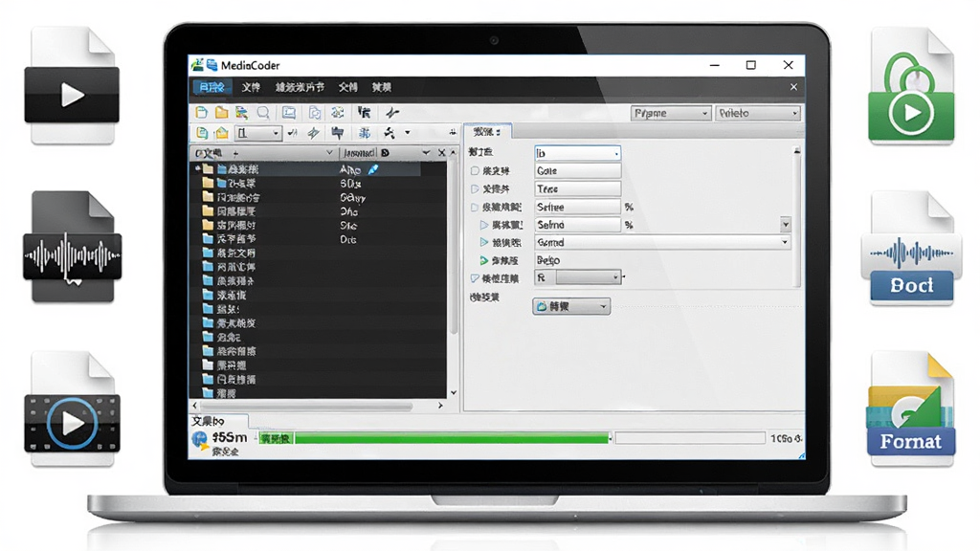Click the arrow next to the crossed tools icon

tap(408, 132)
